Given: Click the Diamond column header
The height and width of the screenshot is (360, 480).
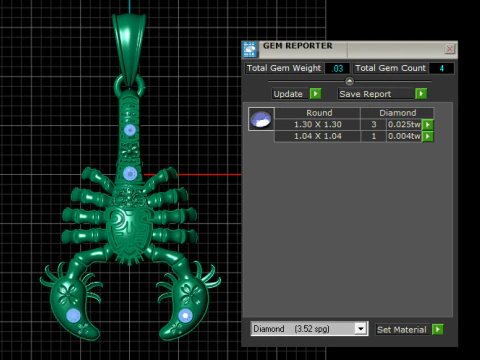Looking at the screenshot, I should point(397,113).
